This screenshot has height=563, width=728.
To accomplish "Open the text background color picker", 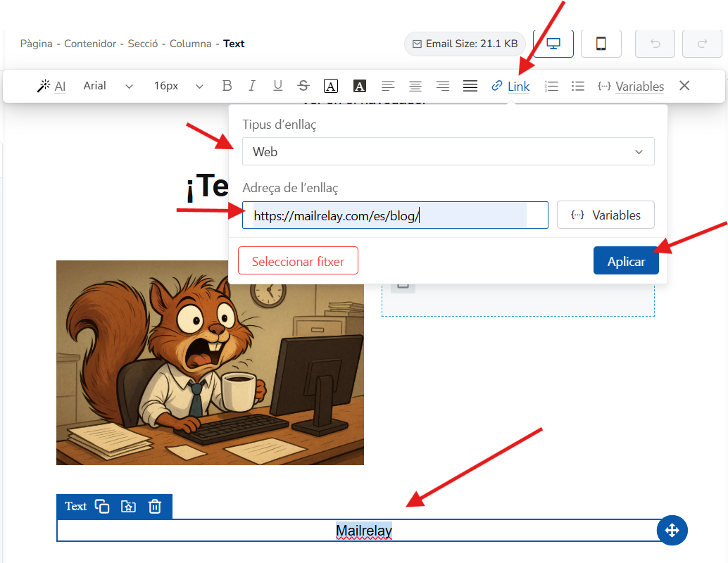I will 359,86.
